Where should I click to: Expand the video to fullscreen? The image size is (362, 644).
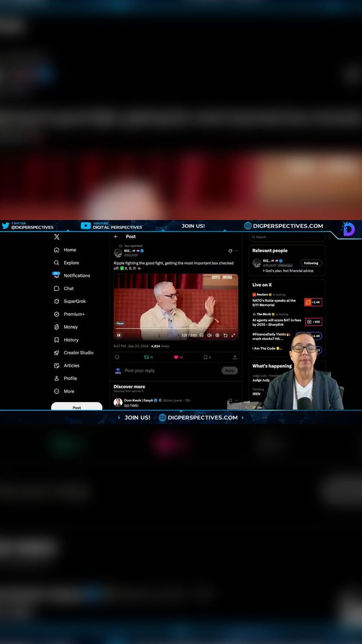[233, 335]
